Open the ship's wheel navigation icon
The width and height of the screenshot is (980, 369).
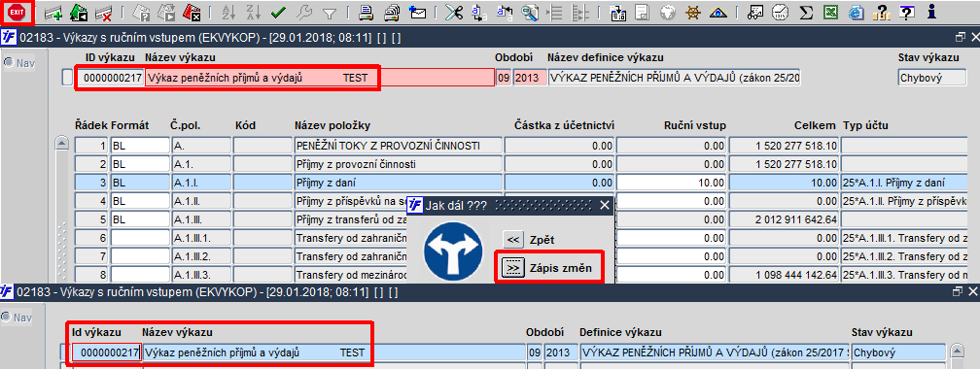point(692,12)
